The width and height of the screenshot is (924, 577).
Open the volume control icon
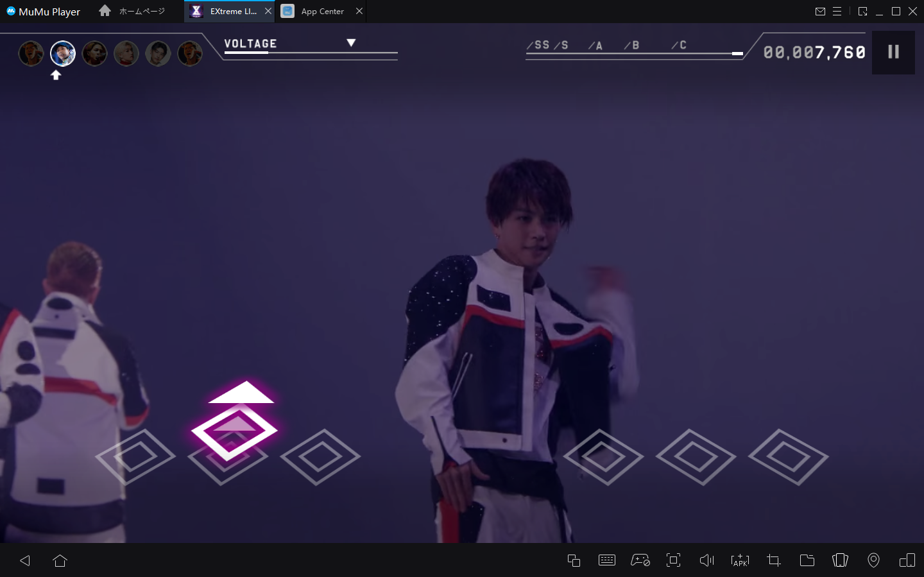click(707, 560)
